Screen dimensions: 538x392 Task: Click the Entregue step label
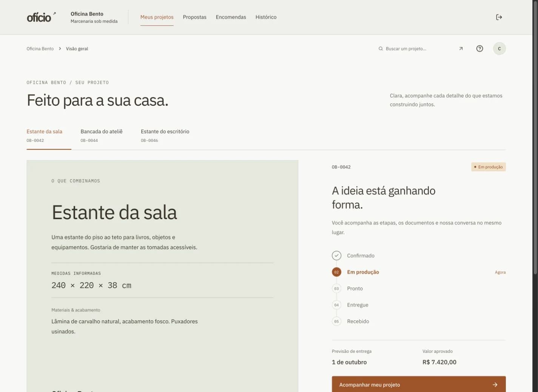tap(358, 305)
